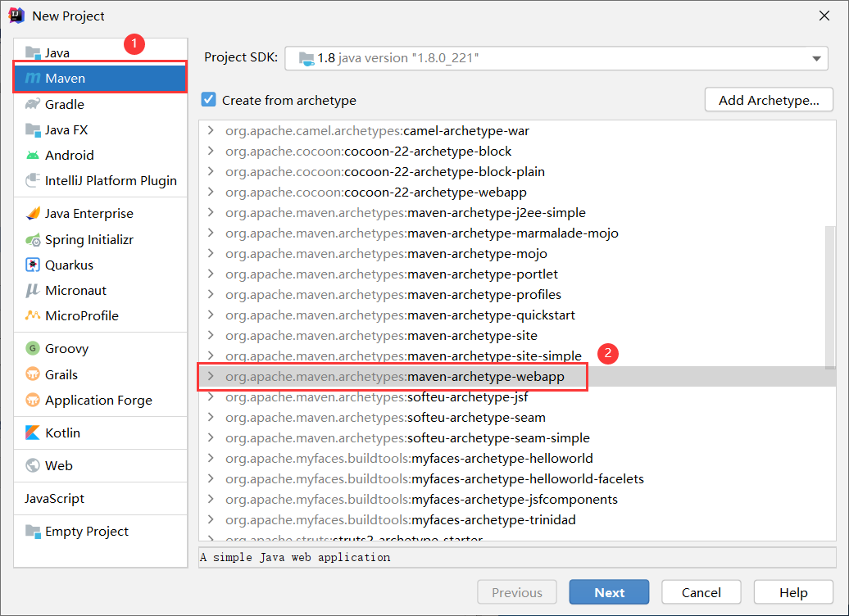This screenshot has width=849, height=616.
Task: Click the Next button
Action: (609, 592)
